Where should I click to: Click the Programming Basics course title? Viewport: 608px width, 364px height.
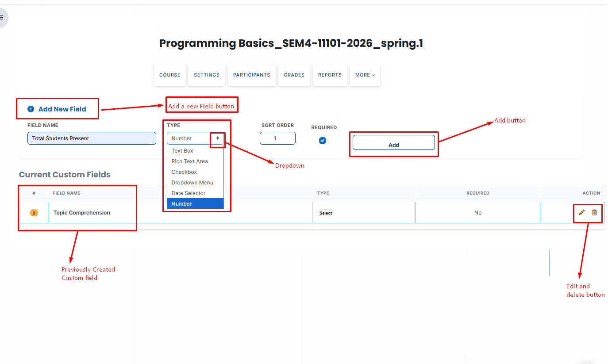[x=291, y=43]
